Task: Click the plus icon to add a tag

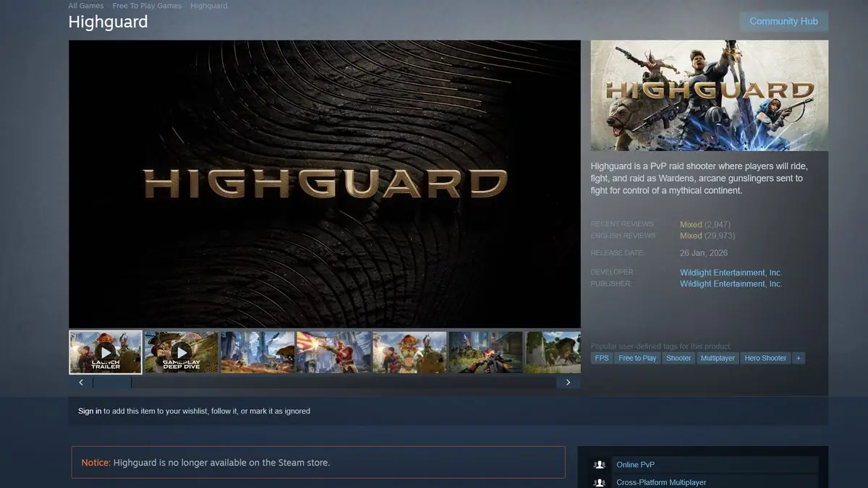Action: coord(799,358)
